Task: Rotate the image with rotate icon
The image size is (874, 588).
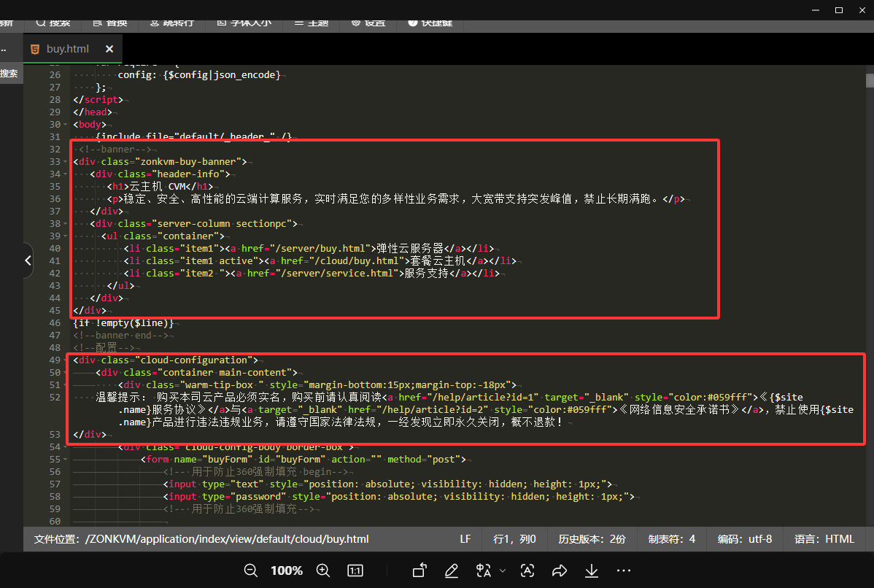Action: [419, 570]
